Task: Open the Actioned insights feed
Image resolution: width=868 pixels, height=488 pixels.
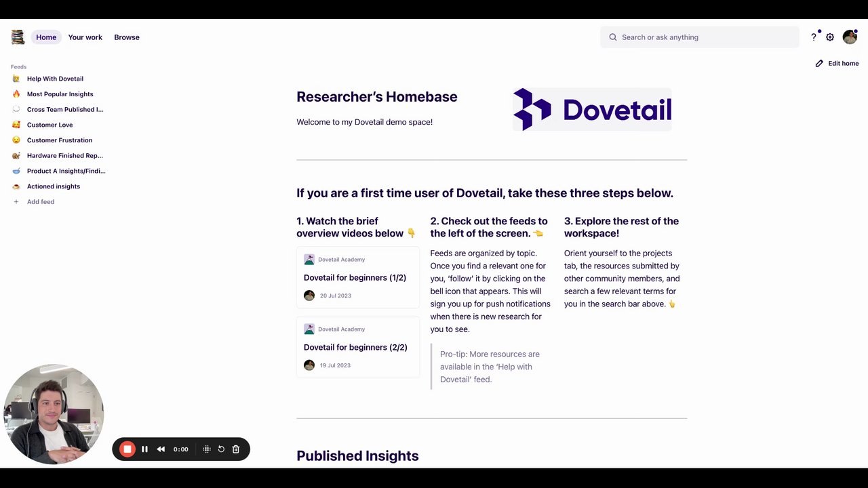Action: pos(54,186)
